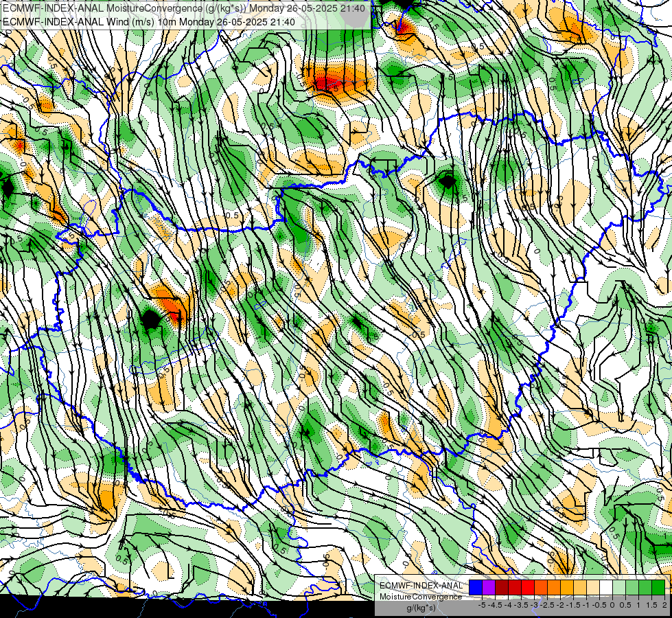Click the ECMWF-INDEX-ANAL text in the legend
Viewport: 672px width, 618px height.
click(421, 586)
